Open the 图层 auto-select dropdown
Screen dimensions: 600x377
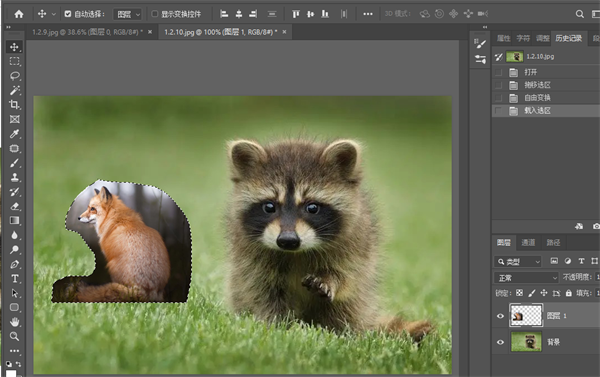pos(128,15)
